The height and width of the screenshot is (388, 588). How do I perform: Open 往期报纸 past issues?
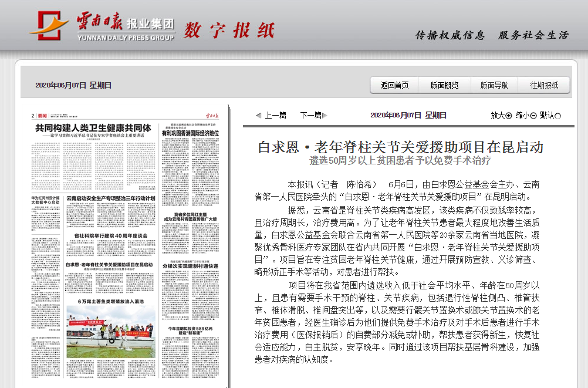(544, 85)
